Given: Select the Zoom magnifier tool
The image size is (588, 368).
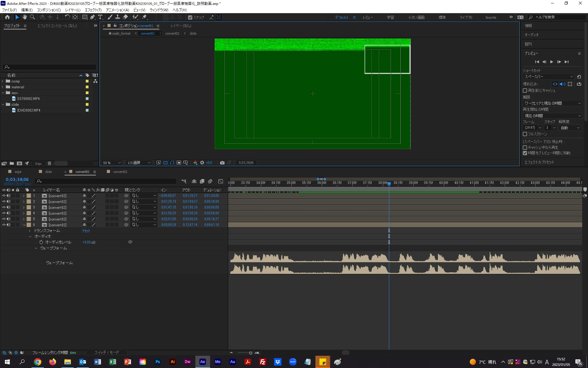Looking at the screenshot, I should coord(32,17).
